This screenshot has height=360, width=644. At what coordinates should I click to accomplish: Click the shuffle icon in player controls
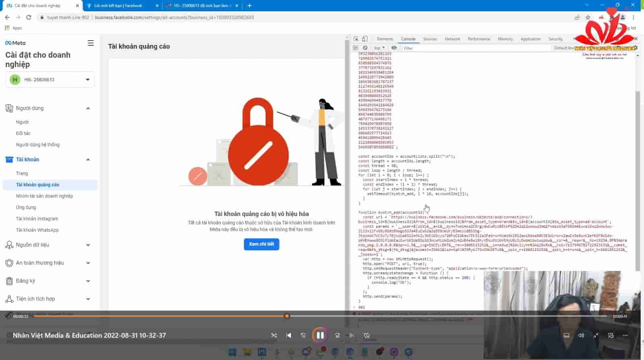[x=274, y=335]
